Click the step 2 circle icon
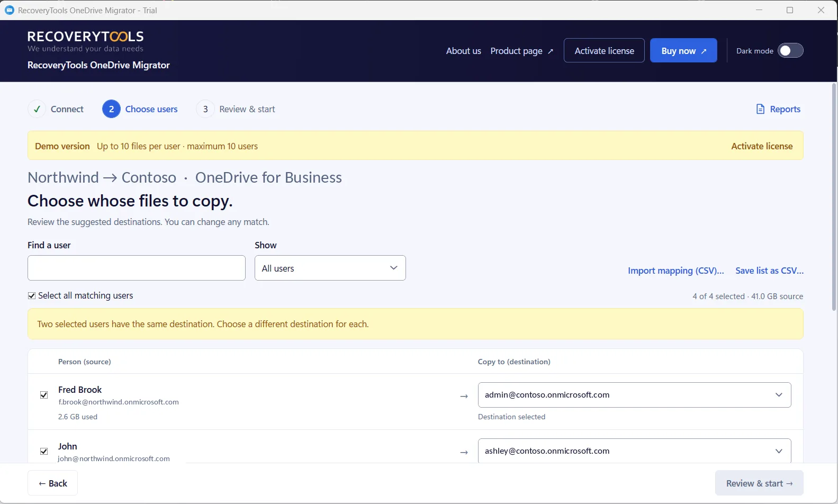The image size is (838, 504). (111, 109)
